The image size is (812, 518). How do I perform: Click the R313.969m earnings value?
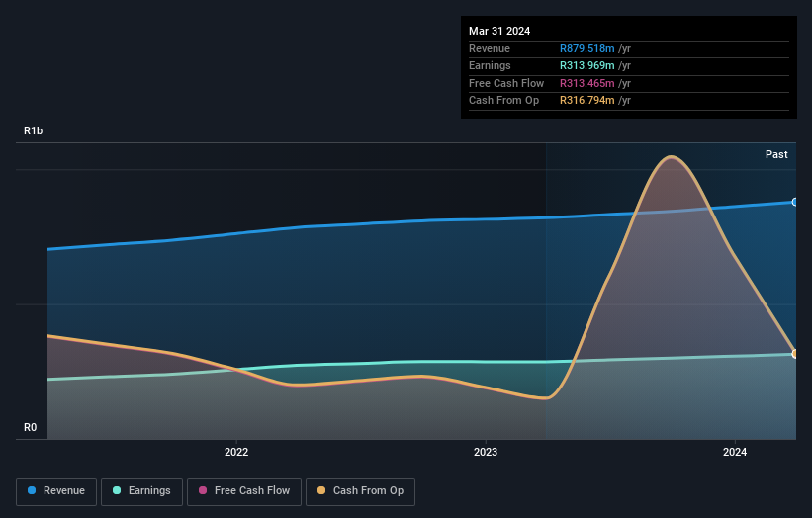tap(586, 65)
